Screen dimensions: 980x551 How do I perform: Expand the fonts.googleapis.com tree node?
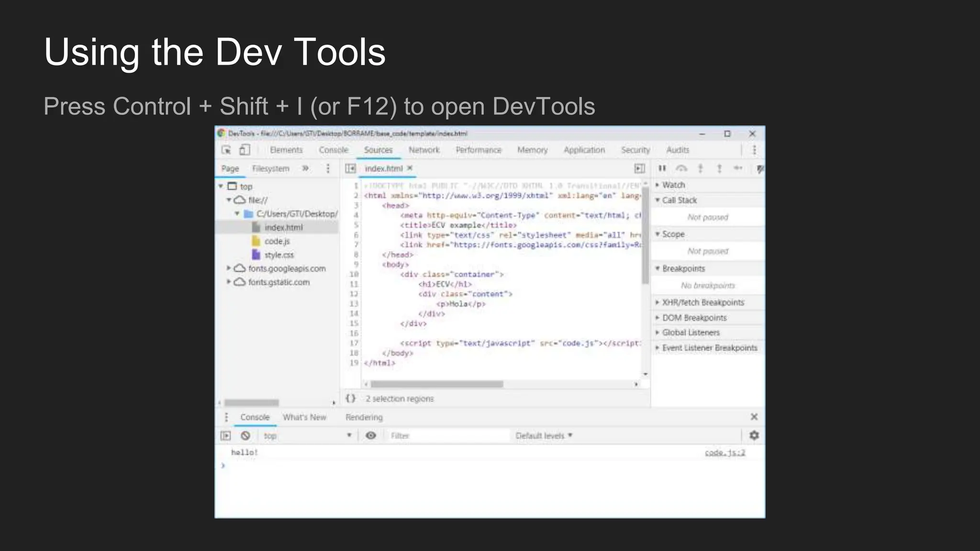[229, 268]
